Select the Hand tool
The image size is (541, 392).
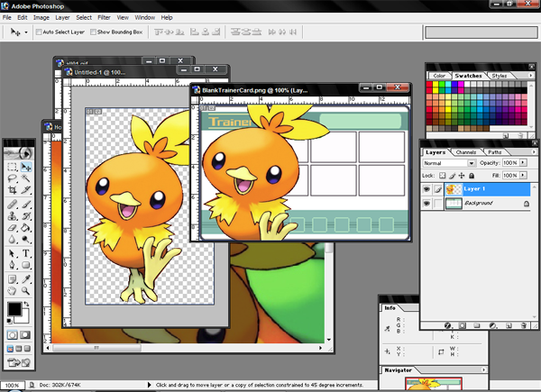pos(13,291)
